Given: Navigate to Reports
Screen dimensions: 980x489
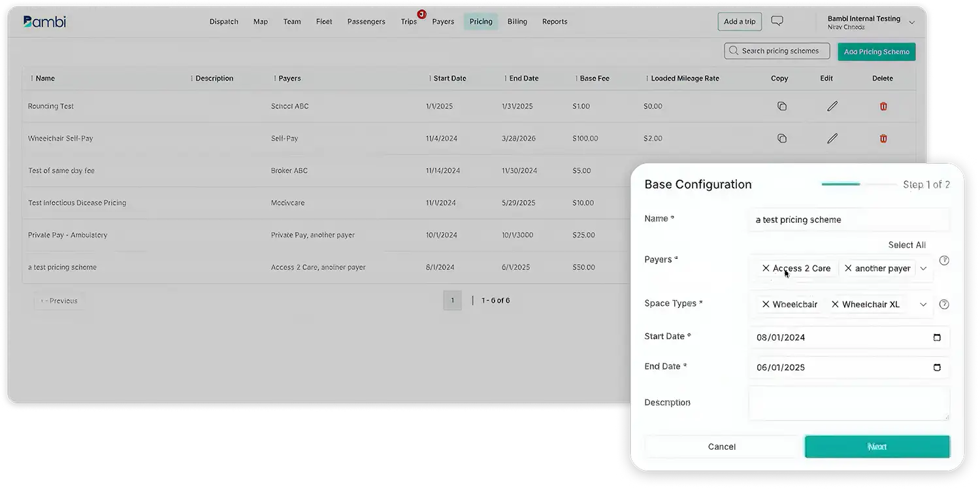Looking at the screenshot, I should pos(555,22).
